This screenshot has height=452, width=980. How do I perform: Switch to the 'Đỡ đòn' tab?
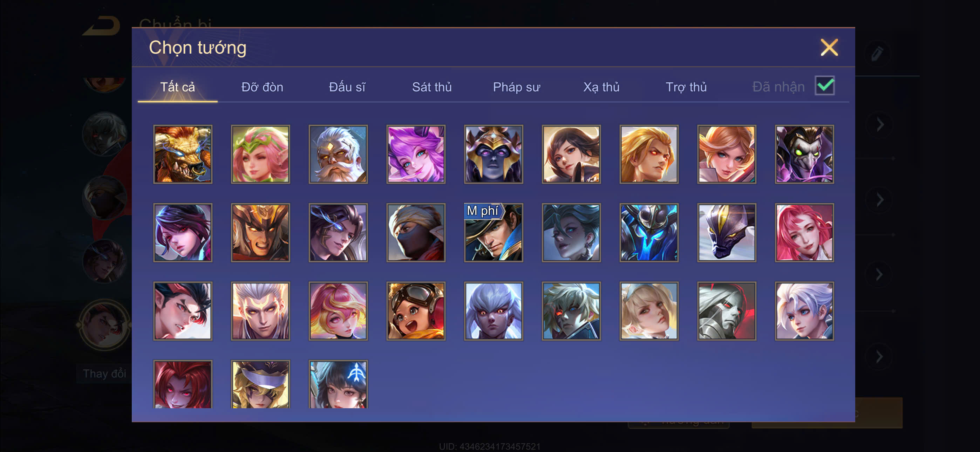262,87
